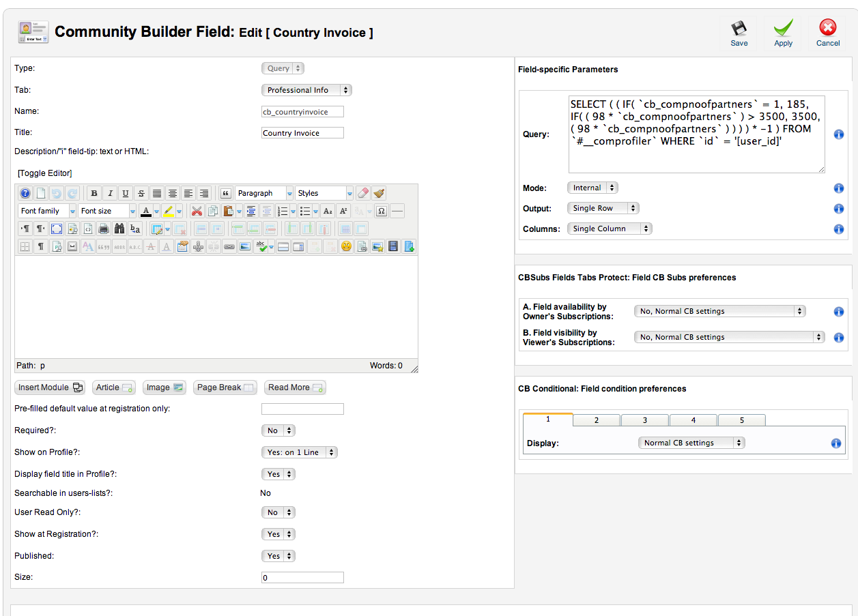Click the blockquote icon
The image size is (858, 616).
coord(226,193)
